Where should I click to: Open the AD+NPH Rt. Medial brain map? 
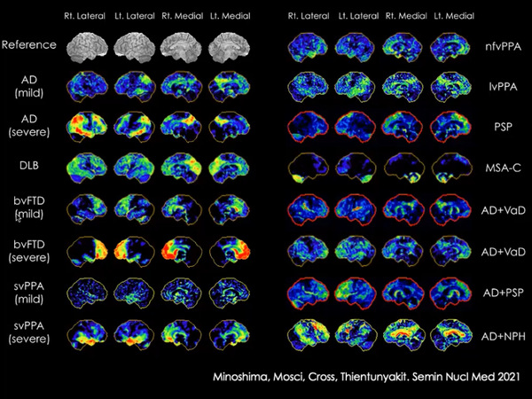(403, 334)
